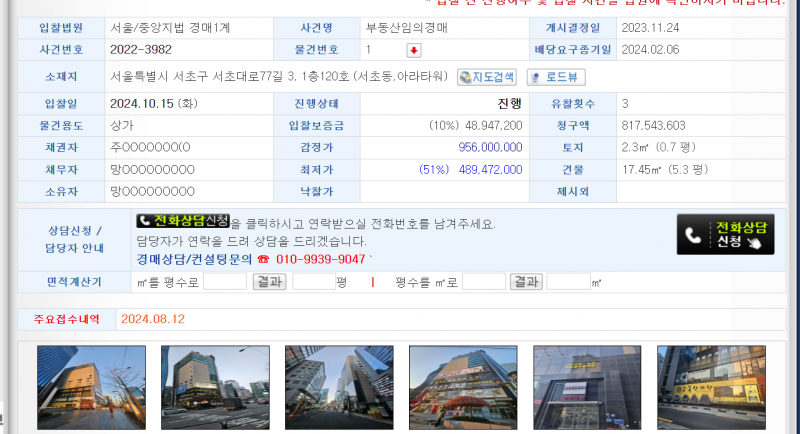This screenshot has width=800, height=434.
Task: Open the fourth thumbnail with red tree
Action: 463,388
